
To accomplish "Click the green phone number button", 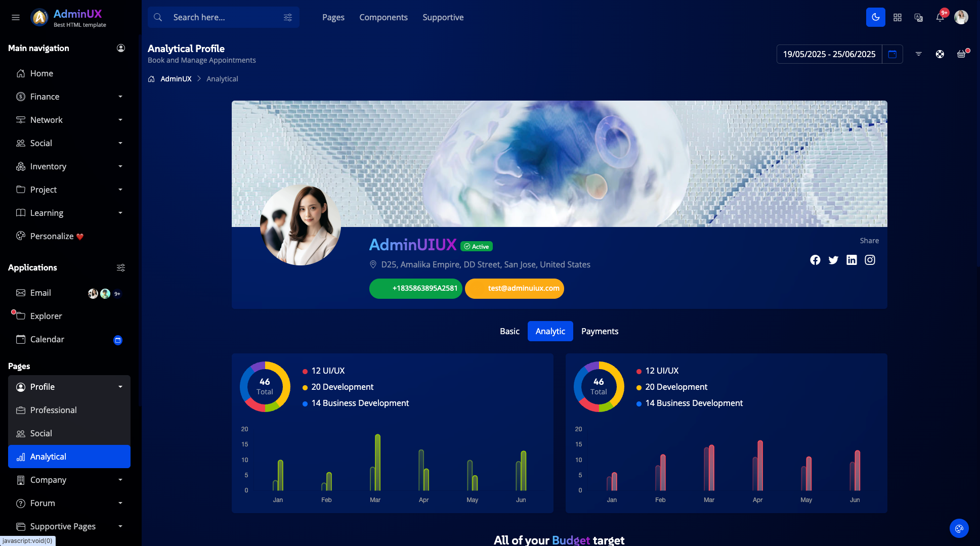I will pos(415,288).
